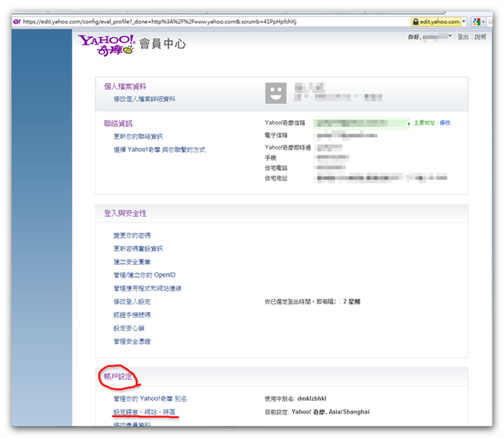Click the 個人檔案資料 heading
Screen dimensions: 504x438
pyautogui.click(x=125, y=87)
